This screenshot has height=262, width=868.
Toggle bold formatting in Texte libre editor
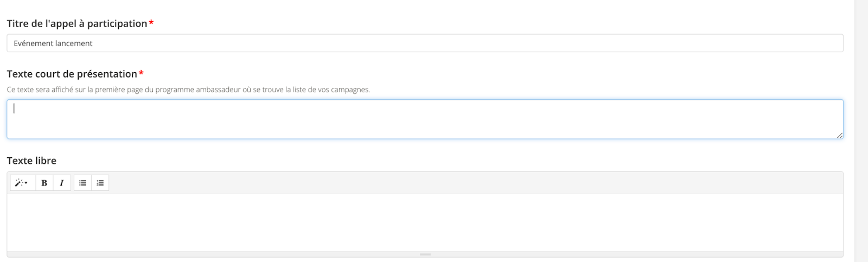tap(44, 183)
